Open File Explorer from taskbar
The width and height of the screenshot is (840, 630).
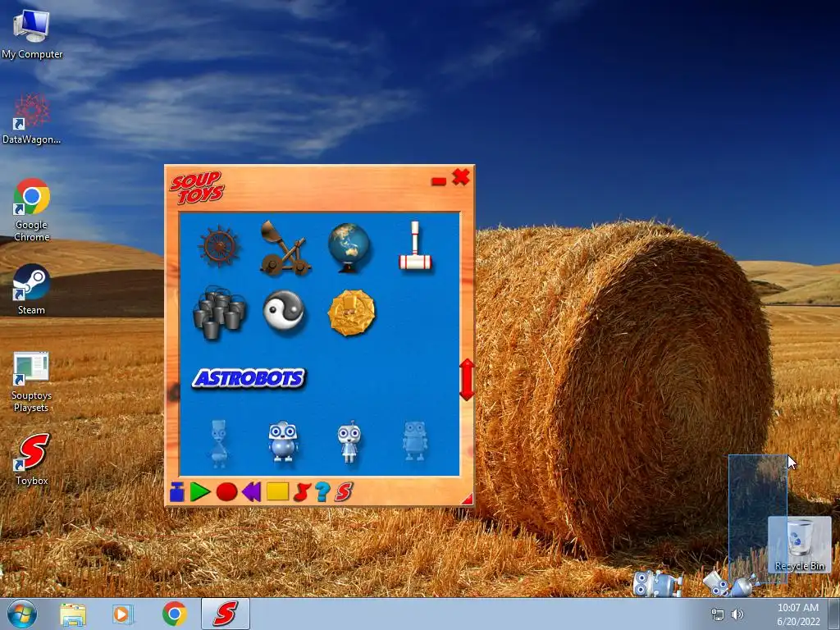tap(73, 614)
